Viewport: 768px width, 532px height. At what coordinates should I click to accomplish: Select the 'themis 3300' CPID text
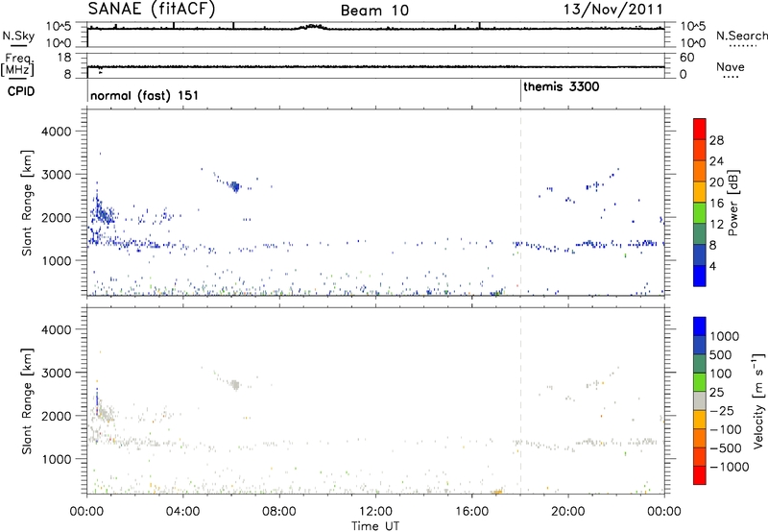[562, 87]
